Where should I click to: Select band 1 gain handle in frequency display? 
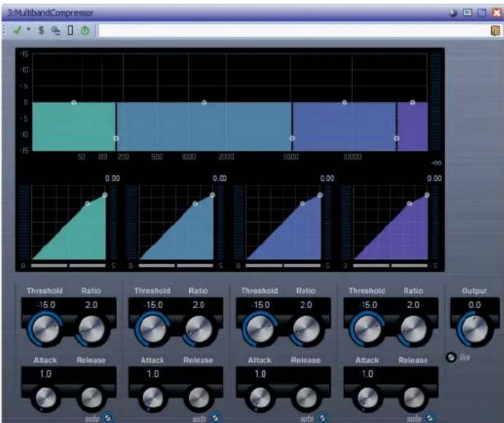click(x=74, y=103)
